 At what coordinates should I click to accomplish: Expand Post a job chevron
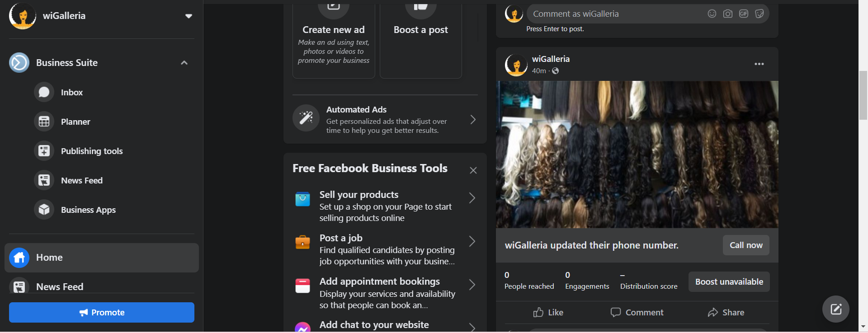(472, 241)
